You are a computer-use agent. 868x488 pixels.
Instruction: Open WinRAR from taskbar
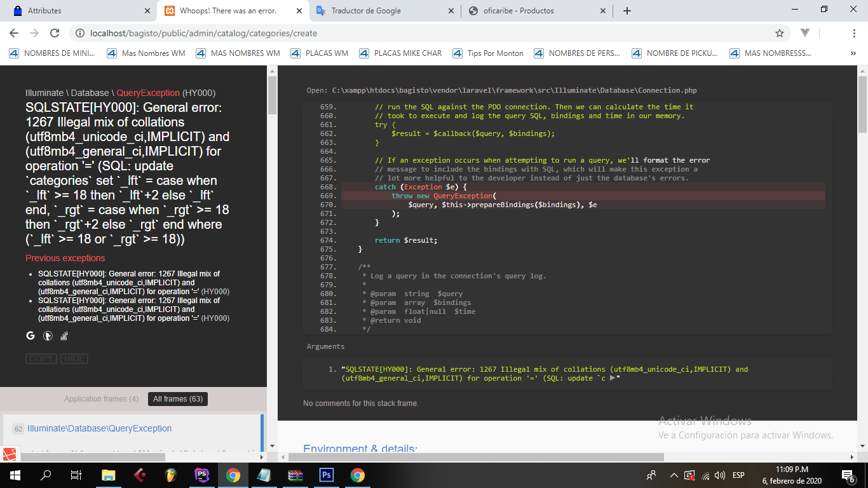[x=295, y=475]
